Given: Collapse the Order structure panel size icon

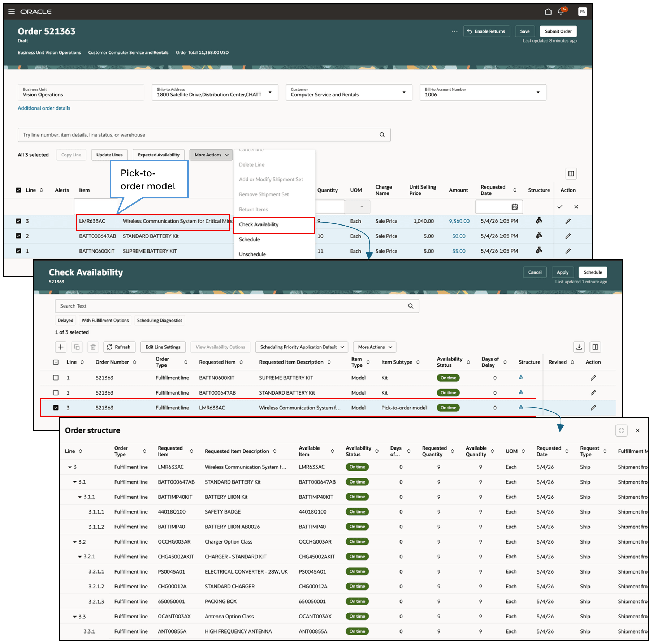Looking at the screenshot, I should pos(622,430).
